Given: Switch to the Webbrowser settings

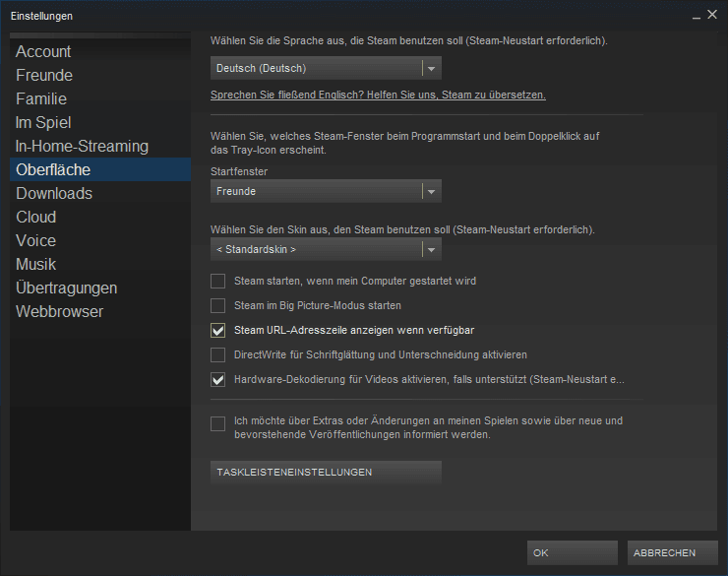Looking at the screenshot, I should [100, 312].
